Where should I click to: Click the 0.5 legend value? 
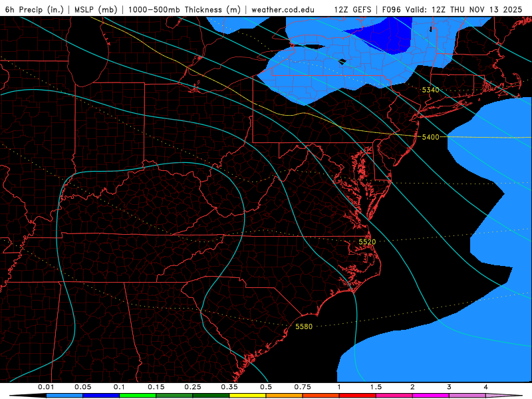tap(266, 387)
